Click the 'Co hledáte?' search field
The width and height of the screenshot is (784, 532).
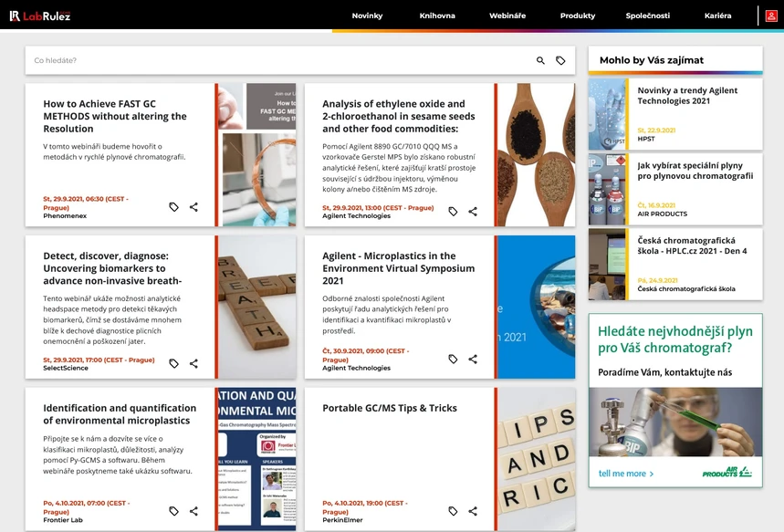pyautogui.click(x=280, y=60)
